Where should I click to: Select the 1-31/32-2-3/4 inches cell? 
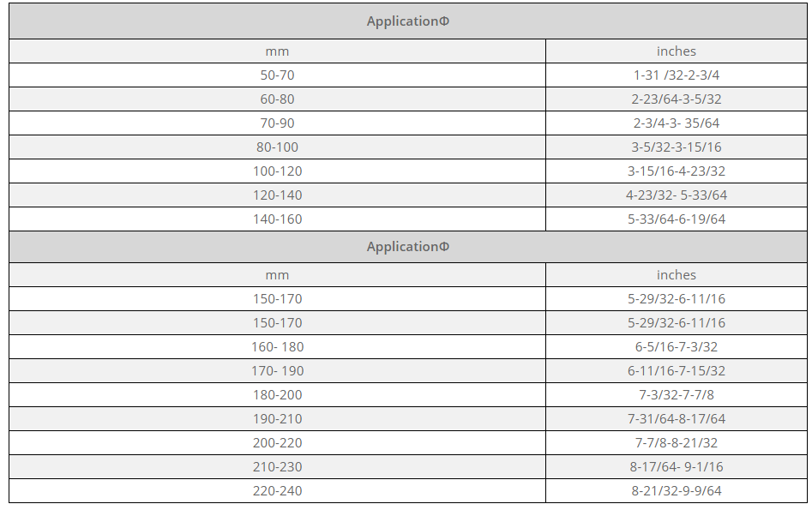677,75
